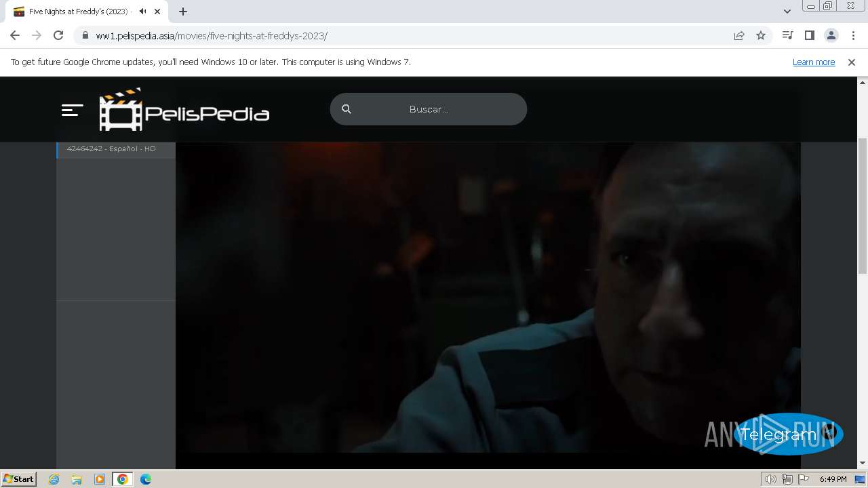Open File Explorer from taskbar
Screen dimensions: 868x488
(77, 479)
